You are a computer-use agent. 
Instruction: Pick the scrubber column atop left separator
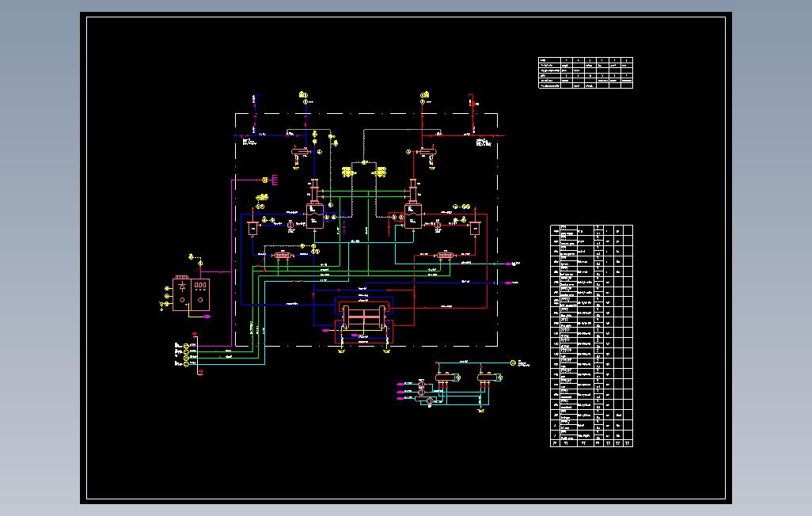(314, 192)
